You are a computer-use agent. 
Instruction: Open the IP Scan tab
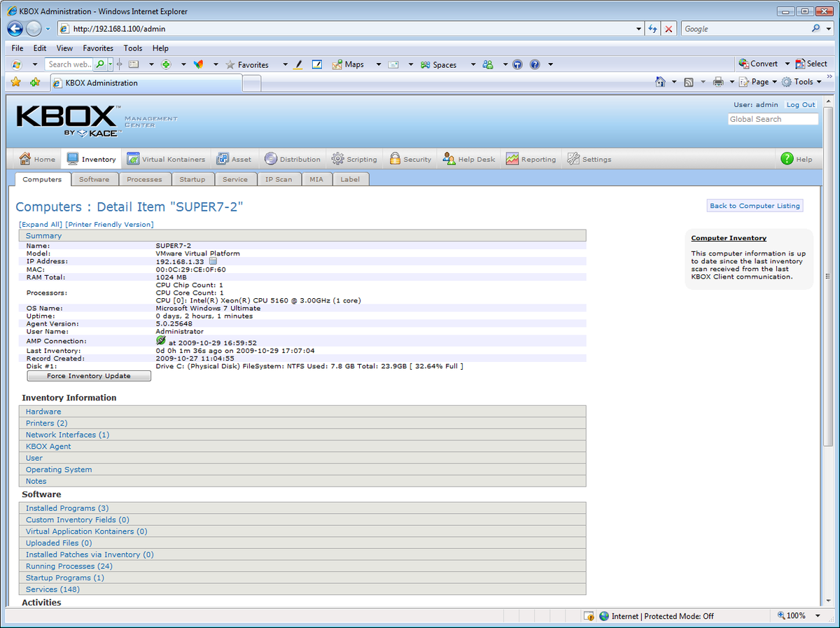click(279, 179)
